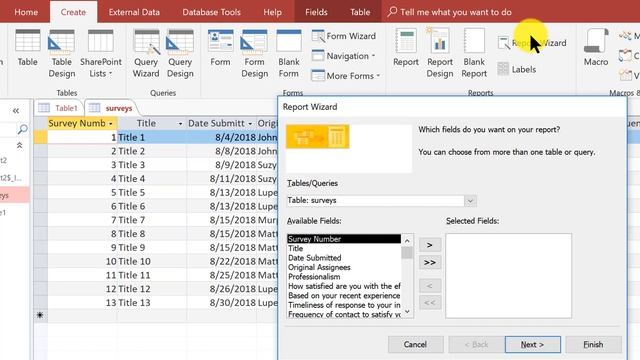
Task: Select the Create ribbon tab
Action: click(73, 12)
